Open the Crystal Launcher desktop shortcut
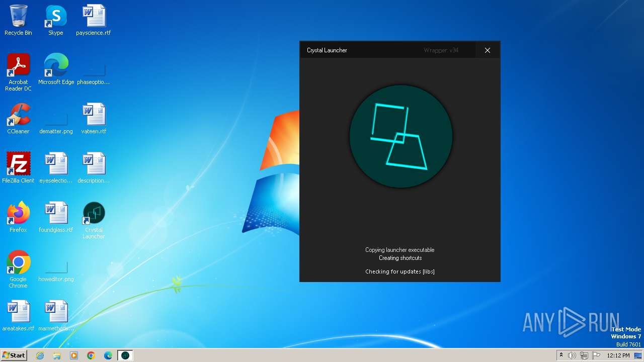This screenshot has height=362, width=644. [x=94, y=220]
